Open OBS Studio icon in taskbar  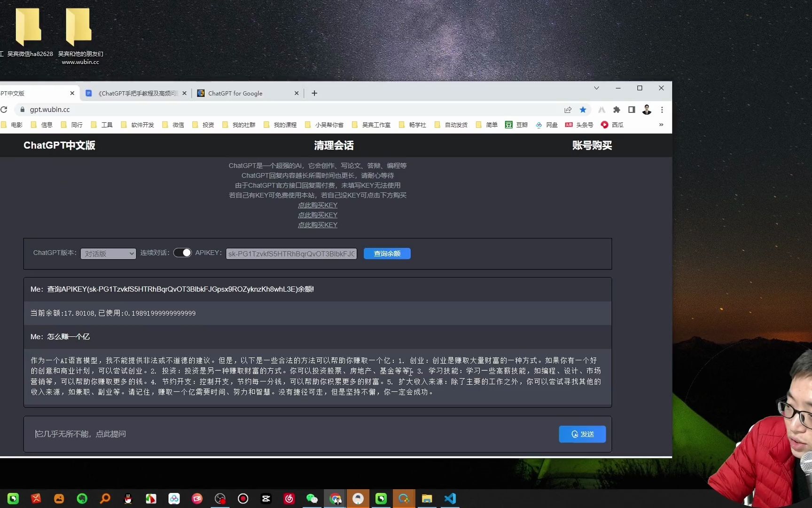pos(220,499)
